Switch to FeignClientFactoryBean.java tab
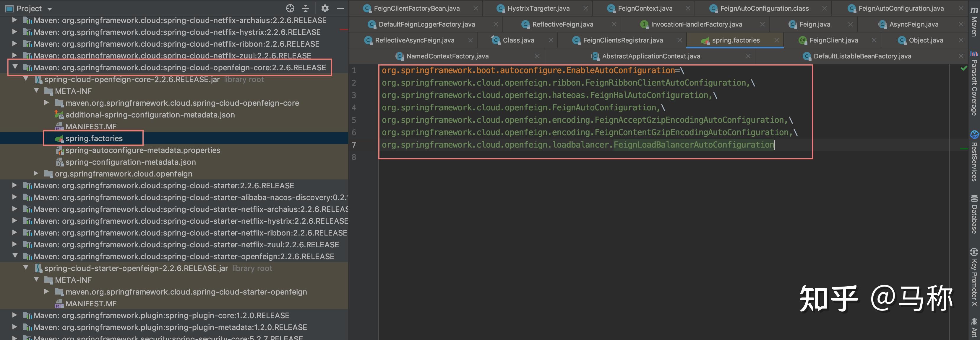Image resolution: width=980 pixels, height=340 pixels. point(416,8)
